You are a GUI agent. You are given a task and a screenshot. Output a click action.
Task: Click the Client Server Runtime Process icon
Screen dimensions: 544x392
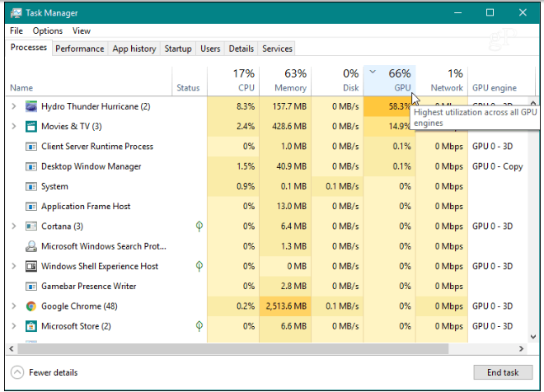(x=31, y=147)
